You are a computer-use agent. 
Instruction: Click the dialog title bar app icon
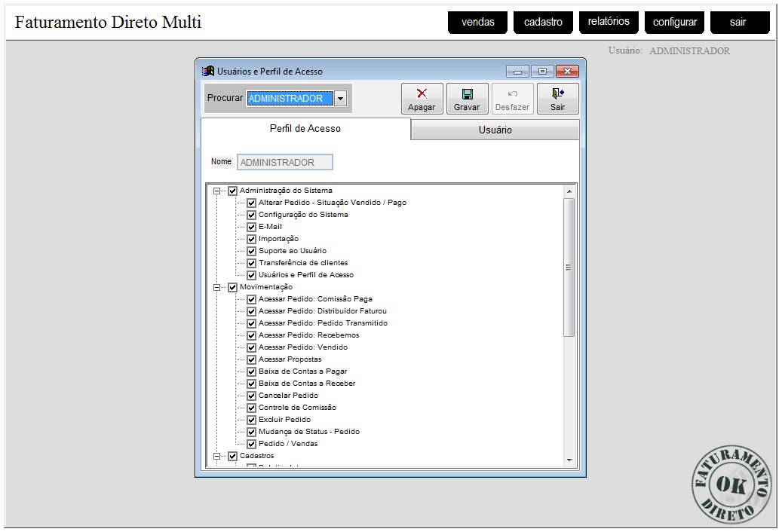[x=208, y=72]
